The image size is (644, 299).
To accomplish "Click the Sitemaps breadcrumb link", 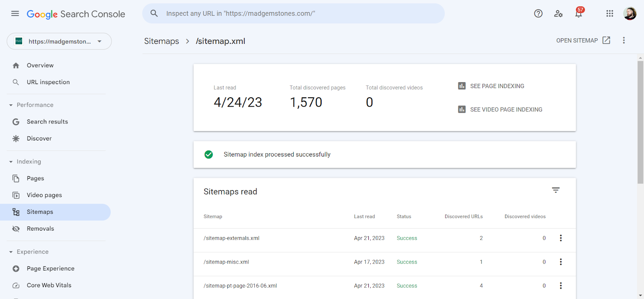I will pyautogui.click(x=161, y=41).
